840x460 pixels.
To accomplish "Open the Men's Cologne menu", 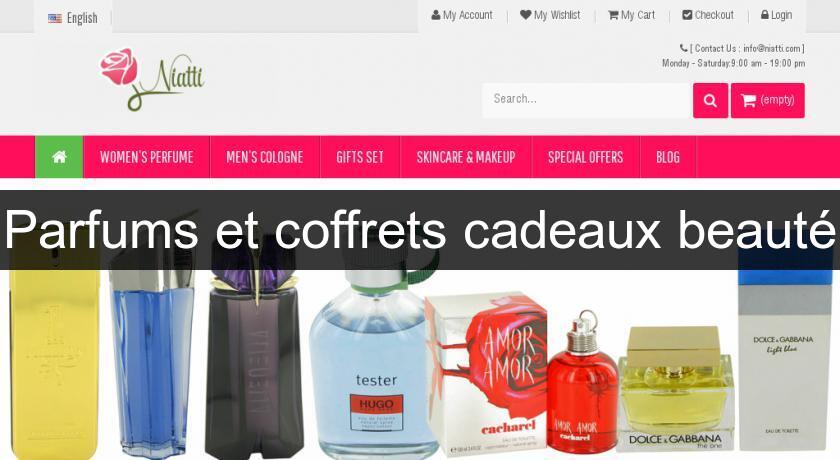I will coord(265,157).
